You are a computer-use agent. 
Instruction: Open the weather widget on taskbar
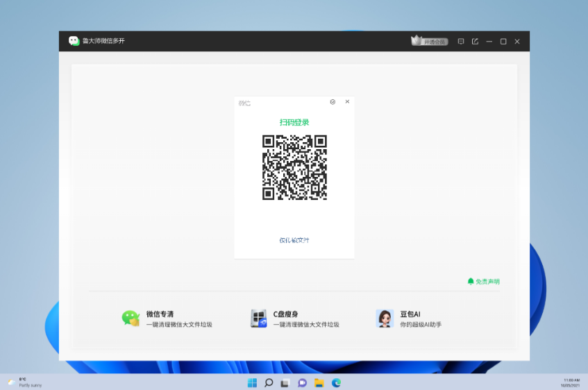(x=25, y=382)
